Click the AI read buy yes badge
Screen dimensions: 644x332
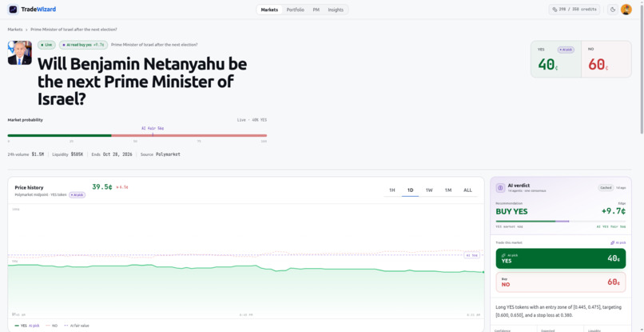pyautogui.click(x=83, y=45)
